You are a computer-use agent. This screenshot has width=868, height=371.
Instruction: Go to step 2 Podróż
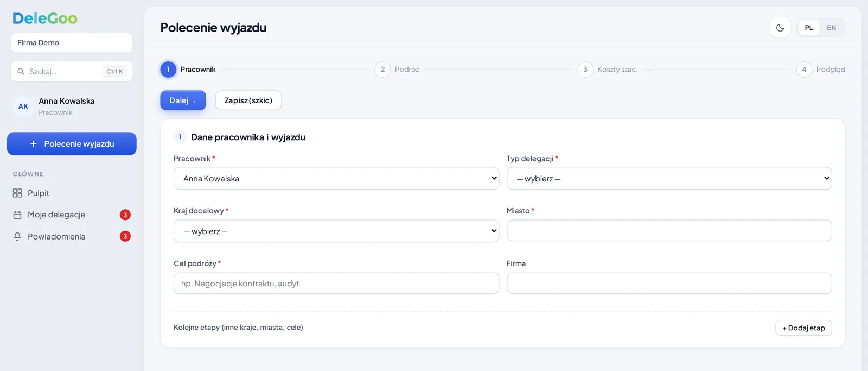[x=397, y=70]
